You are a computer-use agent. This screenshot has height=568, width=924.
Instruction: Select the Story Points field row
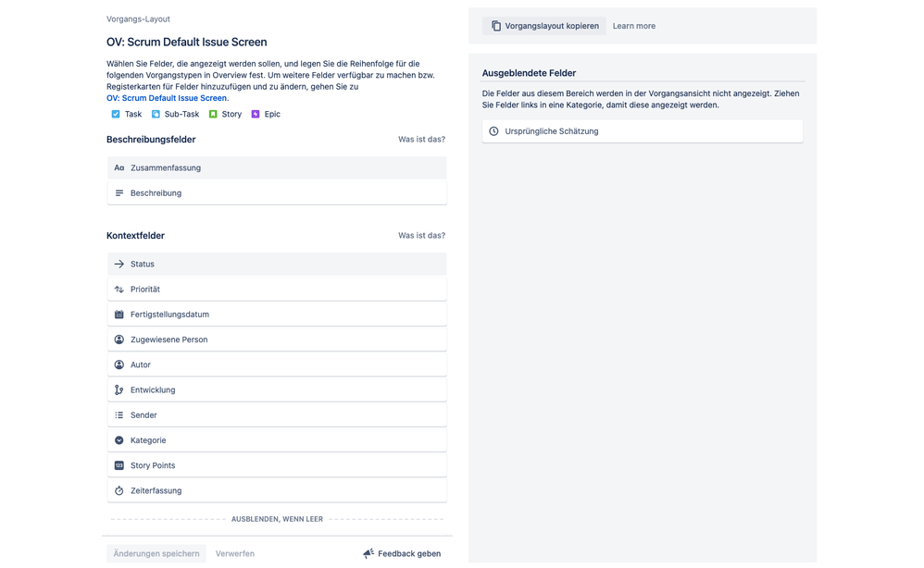pos(277,465)
